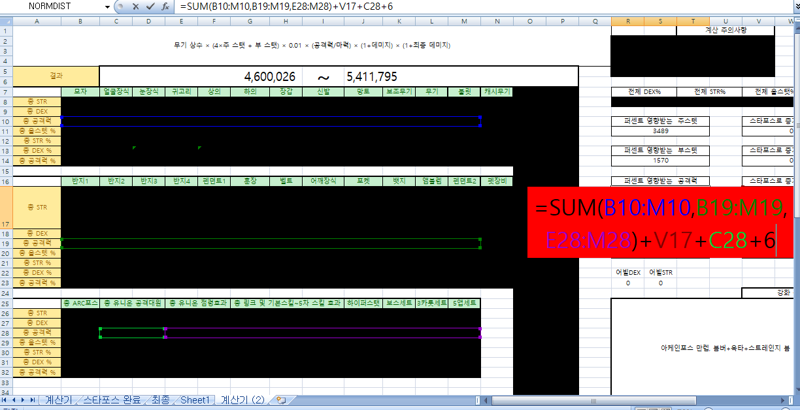Click the DEX % label in row 13

(x=37, y=151)
